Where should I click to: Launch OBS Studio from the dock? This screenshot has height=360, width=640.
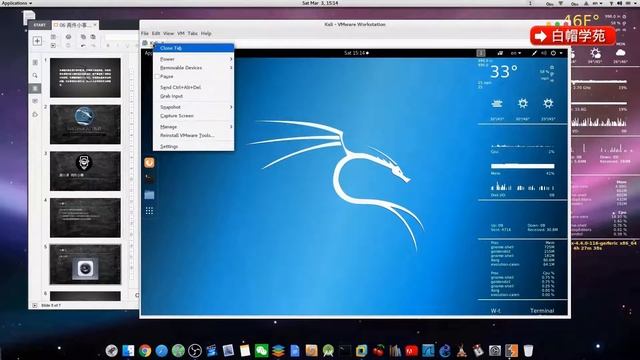195,351
